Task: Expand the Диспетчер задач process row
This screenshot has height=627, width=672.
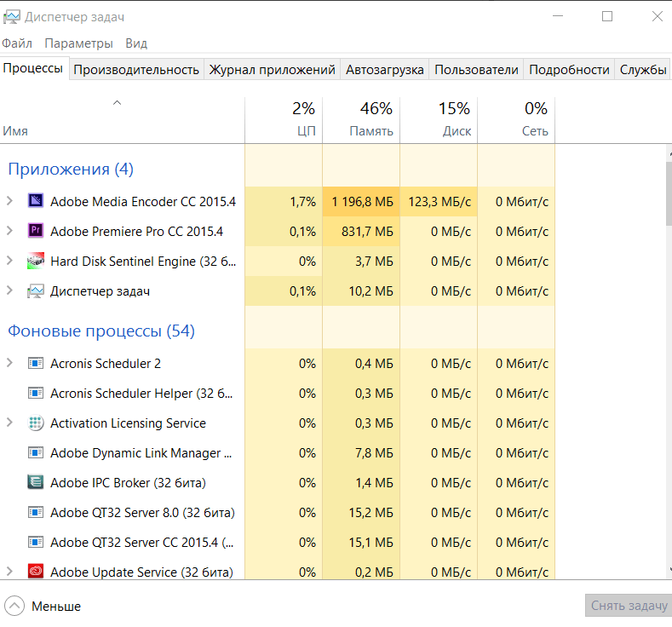Action: 9,290
